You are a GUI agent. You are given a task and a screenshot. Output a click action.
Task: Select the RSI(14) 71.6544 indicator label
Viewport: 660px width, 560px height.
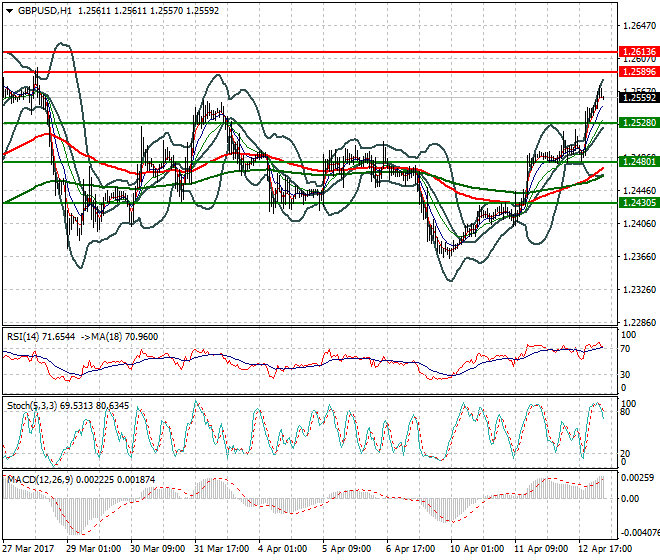tap(41, 337)
